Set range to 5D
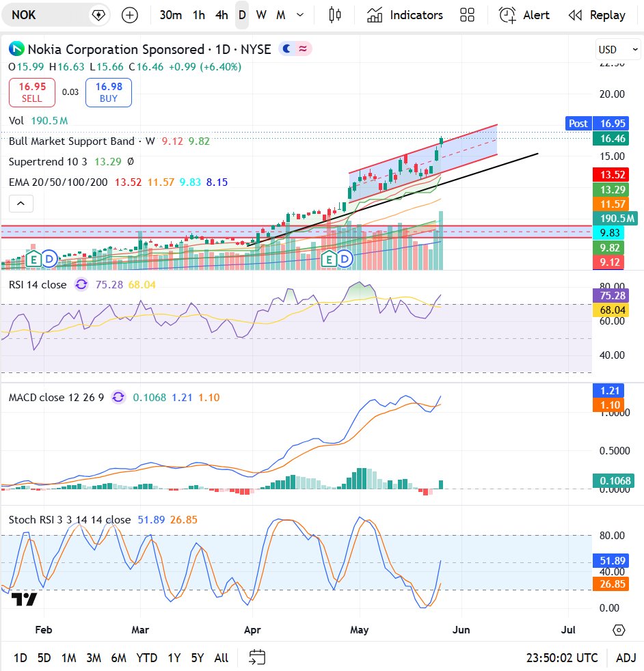Image resolution: width=644 pixels, height=671 pixels. click(x=44, y=658)
